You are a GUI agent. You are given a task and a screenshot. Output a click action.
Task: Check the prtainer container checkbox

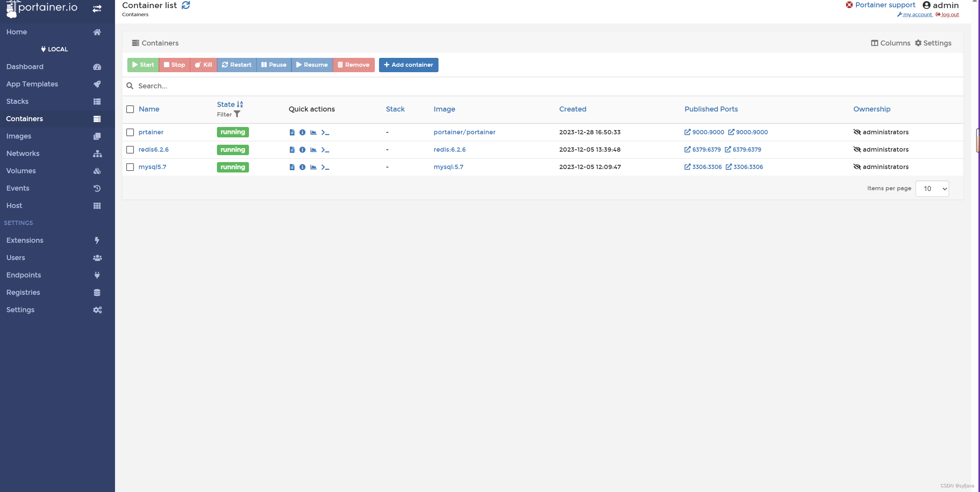tap(130, 132)
